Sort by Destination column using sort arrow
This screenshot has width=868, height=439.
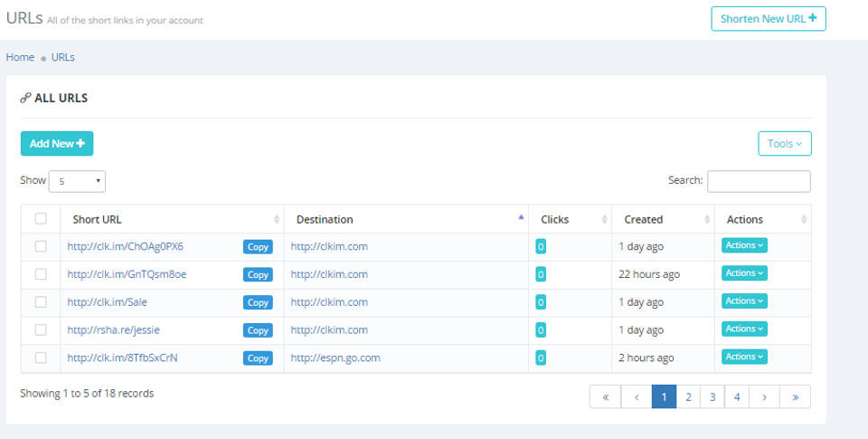[521, 219]
